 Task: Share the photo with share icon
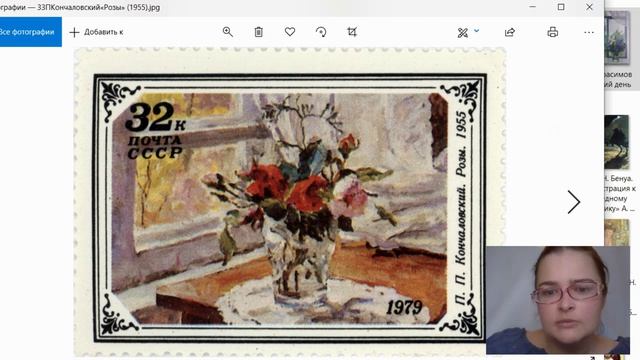[x=510, y=32]
